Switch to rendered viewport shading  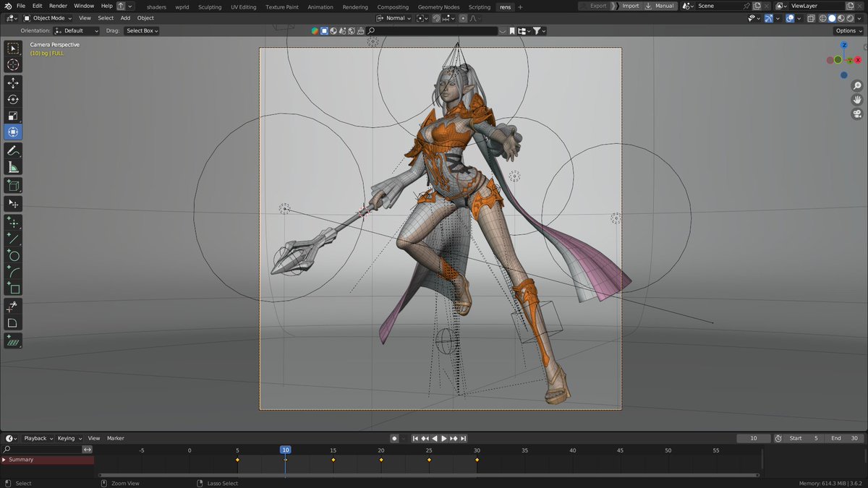(x=851, y=18)
